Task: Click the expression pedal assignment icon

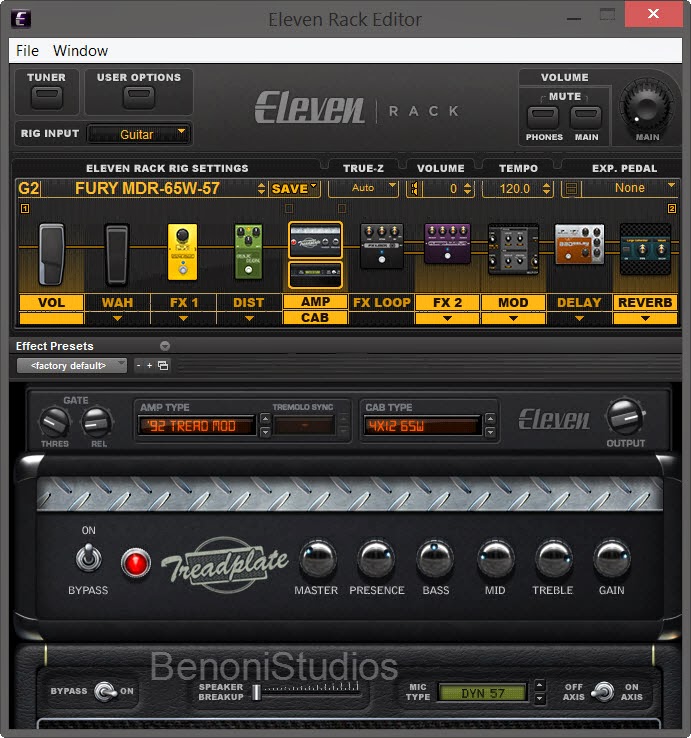Action: (571, 189)
